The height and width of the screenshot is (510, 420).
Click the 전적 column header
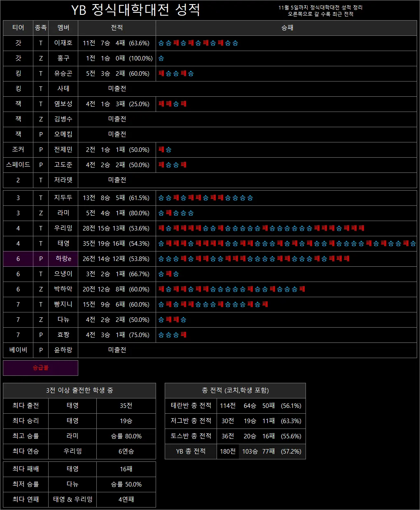(x=117, y=28)
